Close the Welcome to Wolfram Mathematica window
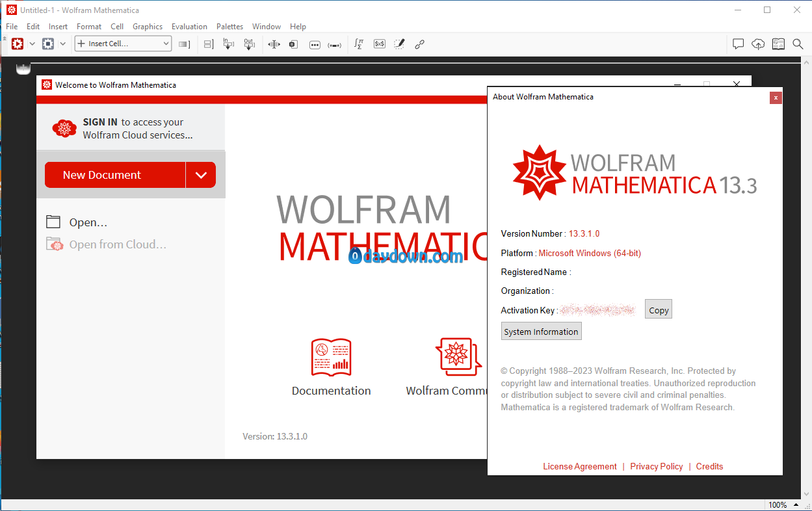Viewport: 812px width, 511px height. tap(737, 85)
